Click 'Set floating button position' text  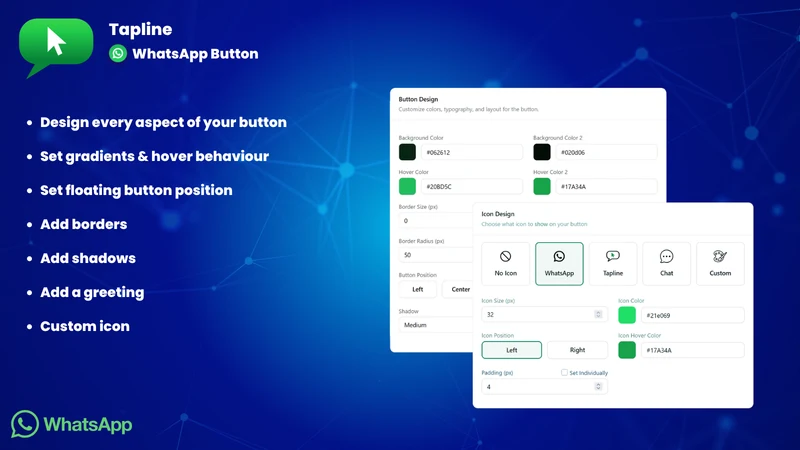136,190
